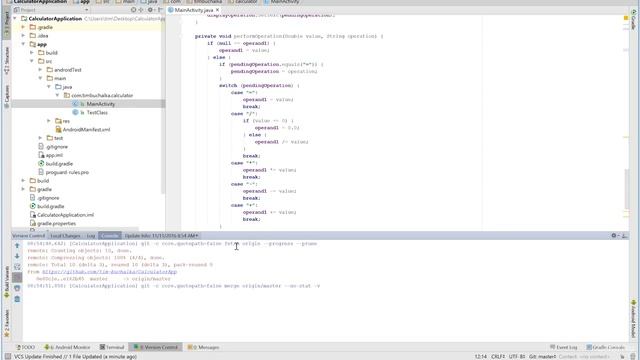Open the Terminal tool window
This screenshot has height=360, width=640.
[112, 347]
